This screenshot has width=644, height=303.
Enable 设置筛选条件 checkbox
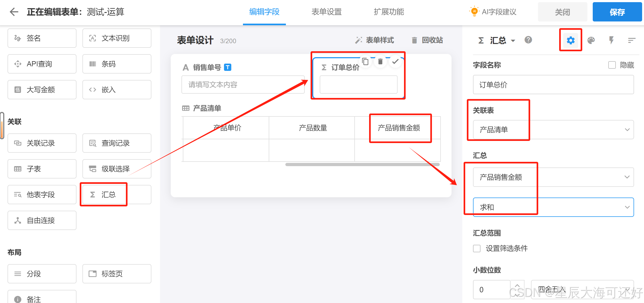[477, 248]
